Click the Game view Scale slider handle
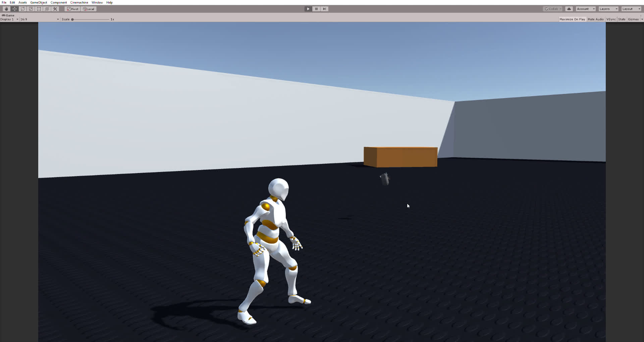This screenshot has height=342, width=644. tap(72, 19)
